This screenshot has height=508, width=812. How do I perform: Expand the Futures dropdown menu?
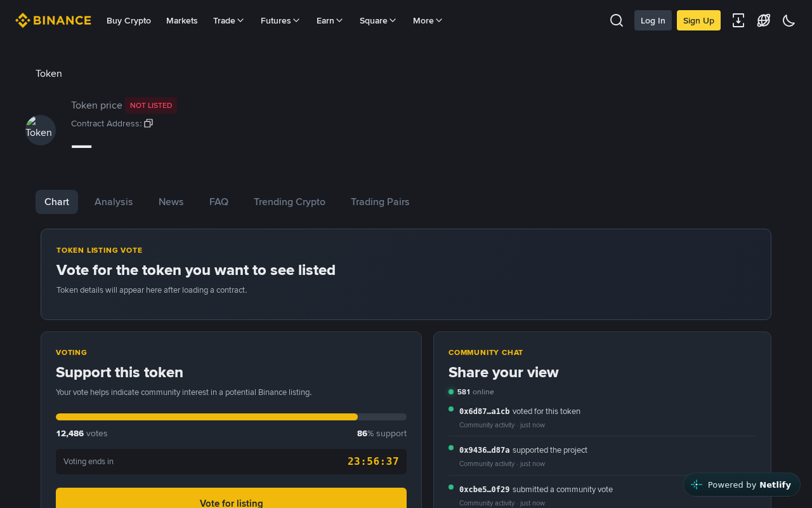tap(280, 20)
